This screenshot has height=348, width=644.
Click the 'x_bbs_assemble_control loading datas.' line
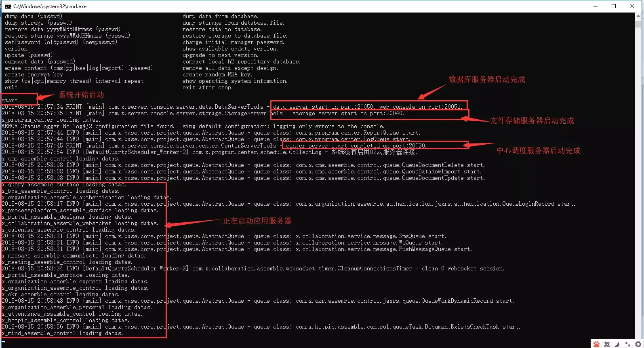tap(61, 191)
